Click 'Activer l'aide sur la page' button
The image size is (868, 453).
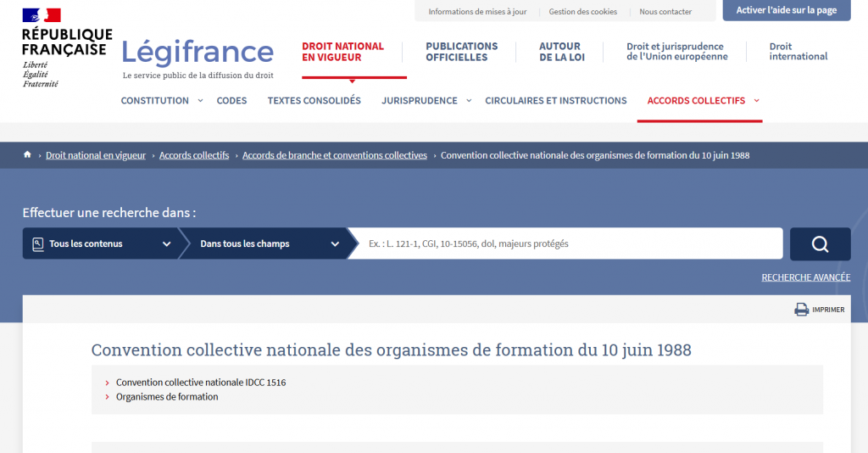(x=786, y=10)
